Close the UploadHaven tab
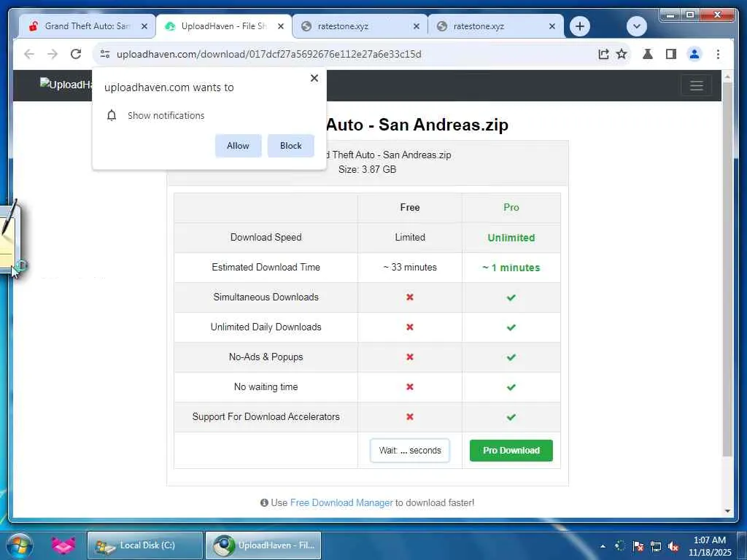747x560 pixels. point(281,26)
